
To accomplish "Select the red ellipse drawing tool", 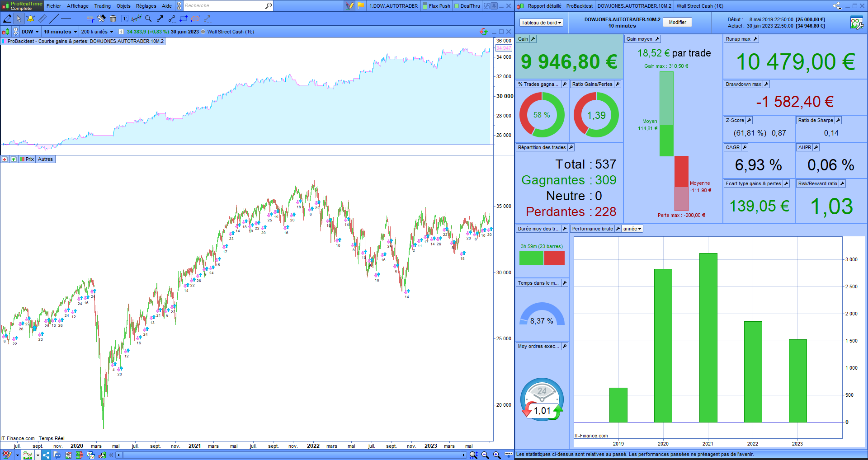I will (x=195, y=19).
